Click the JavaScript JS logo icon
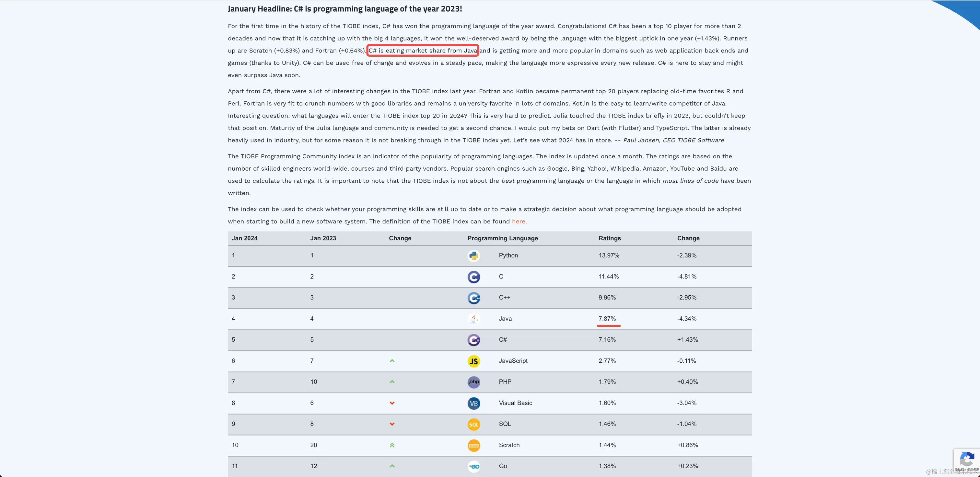 (474, 361)
